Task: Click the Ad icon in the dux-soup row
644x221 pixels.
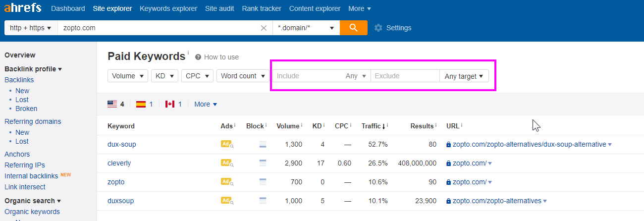Action: [227, 144]
